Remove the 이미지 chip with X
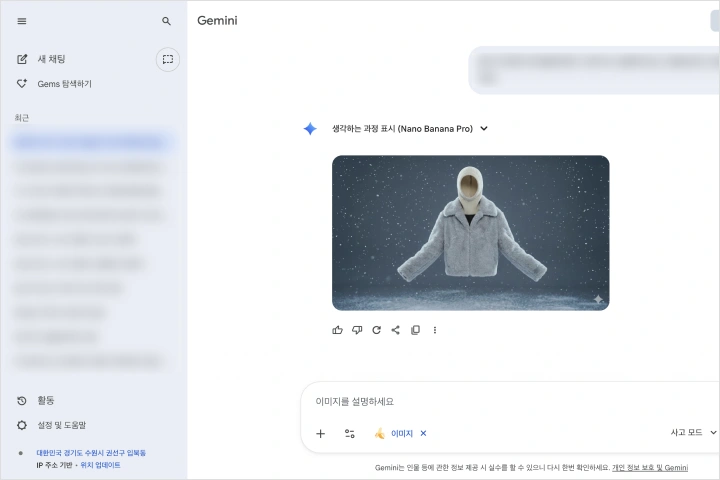 423,433
